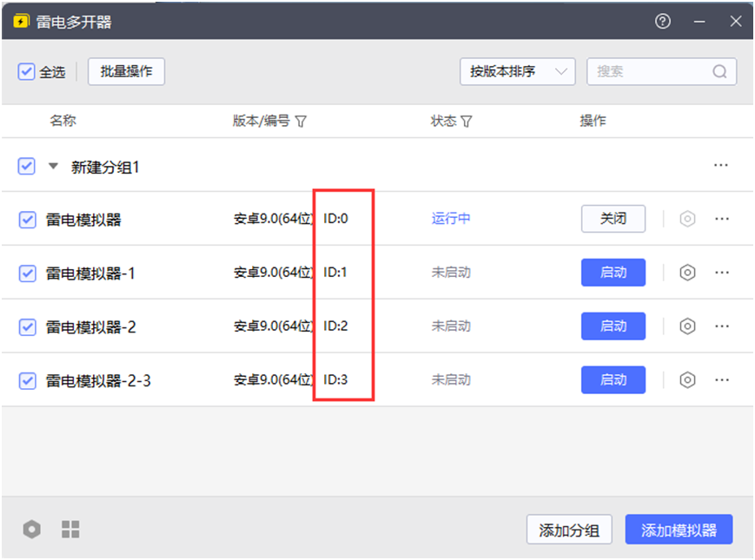Open more options for 新建分组1 group

(x=720, y=166)
